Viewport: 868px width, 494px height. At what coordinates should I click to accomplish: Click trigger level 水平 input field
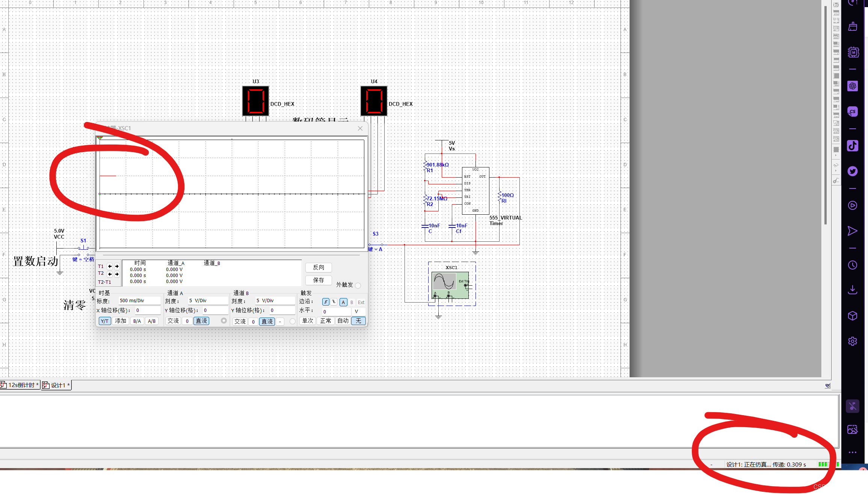click(x=336, y=312)
